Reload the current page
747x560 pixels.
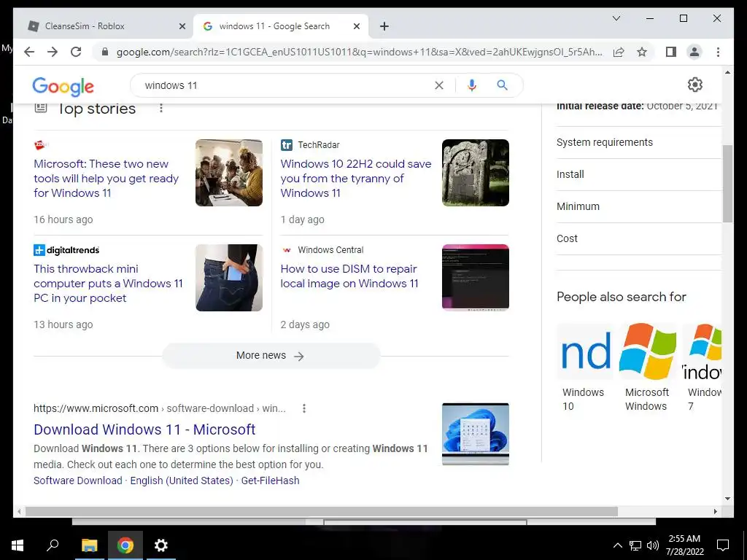coord(76,52)
